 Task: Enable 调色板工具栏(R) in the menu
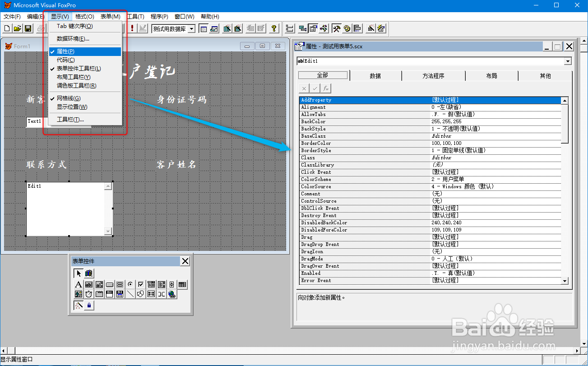click(85, 85)
